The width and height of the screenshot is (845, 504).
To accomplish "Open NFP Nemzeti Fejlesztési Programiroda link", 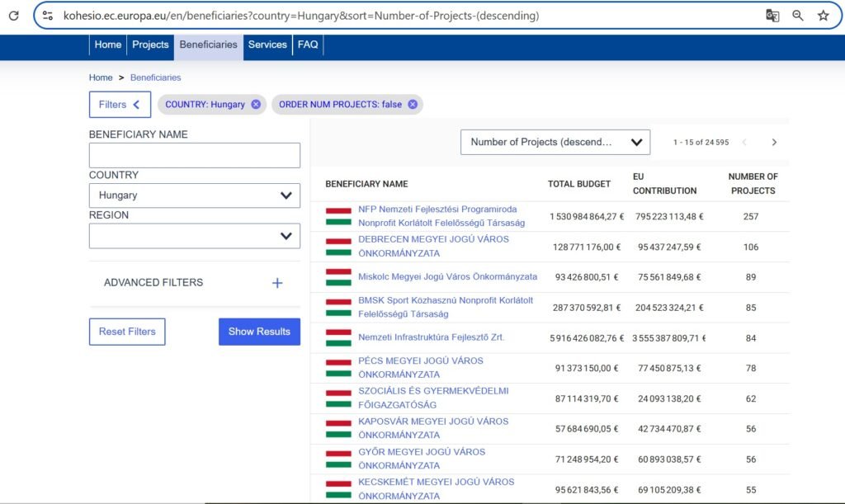I will coord(441,216).
